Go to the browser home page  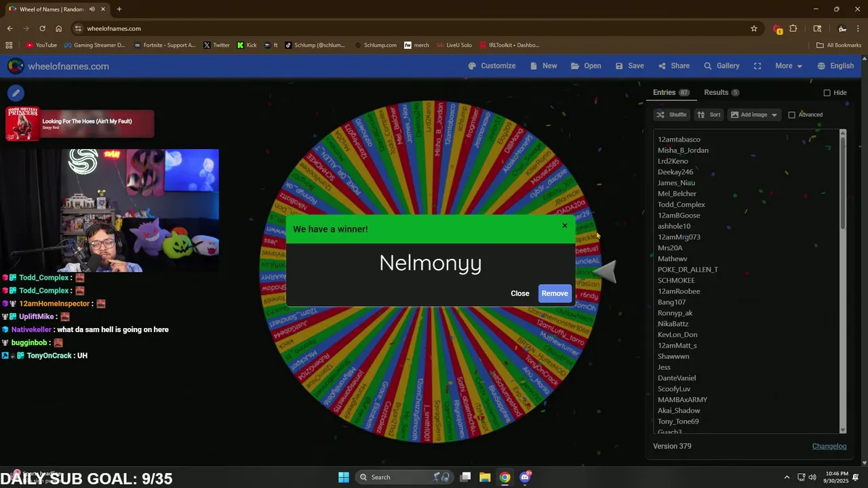(x=58, y=28)
